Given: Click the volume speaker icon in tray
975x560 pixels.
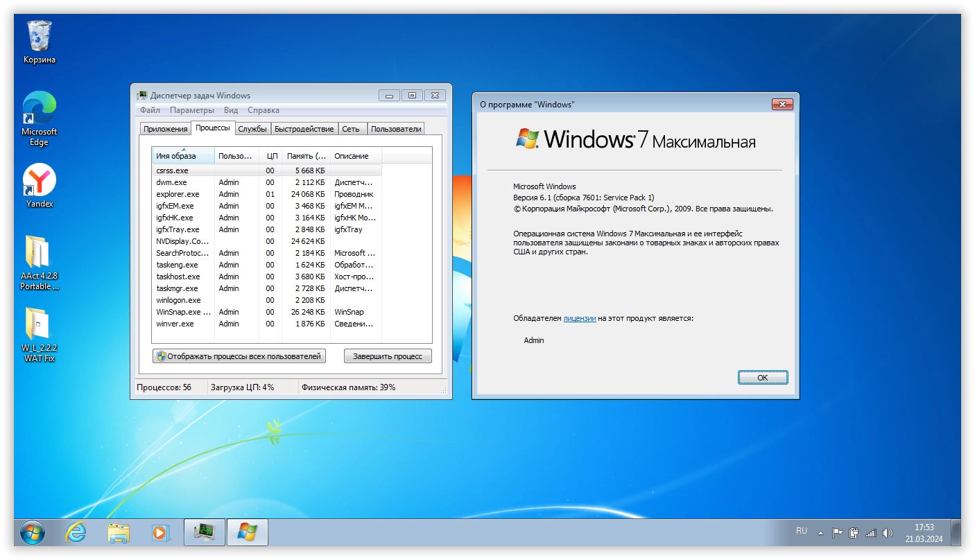Looking at the screenshot, I should 887,533.
